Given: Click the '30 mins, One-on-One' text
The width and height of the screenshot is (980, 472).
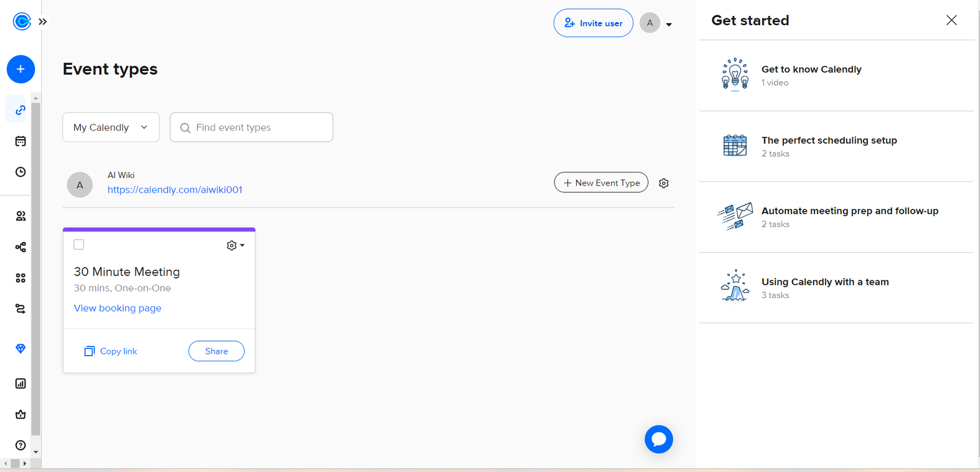Looking at the screenshot, I should pos(123,288).
